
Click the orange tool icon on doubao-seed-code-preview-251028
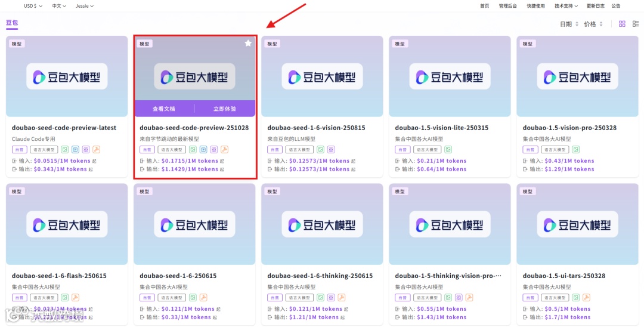(x=224, y=150)
